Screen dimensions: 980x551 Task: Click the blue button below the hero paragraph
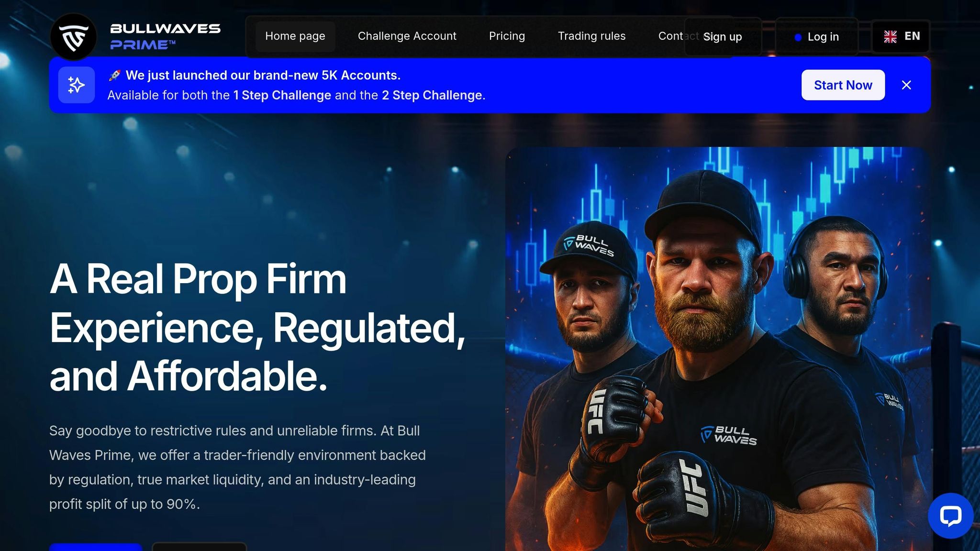[x=96, y=547]
